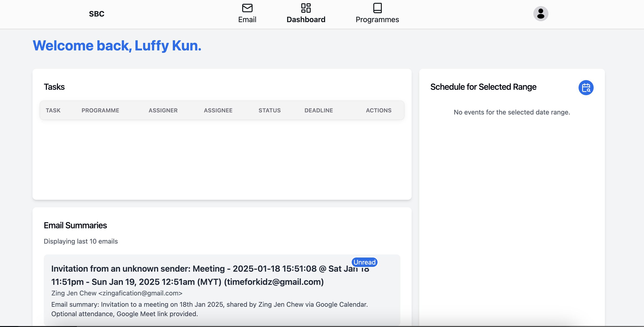Viewport: 644px width, 327px height.
Task: Open the user profile avatar
Action: [x=540, y=14]
